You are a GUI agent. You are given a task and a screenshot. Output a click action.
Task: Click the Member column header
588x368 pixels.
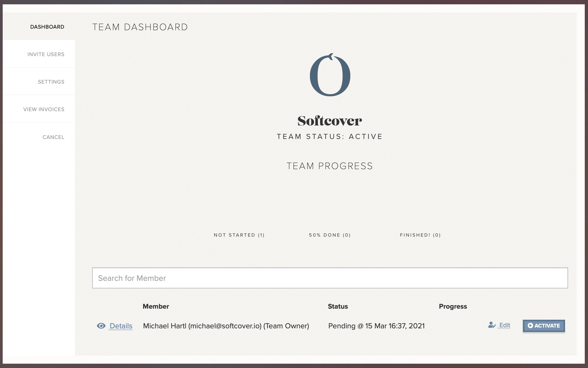tap(156, 306)
